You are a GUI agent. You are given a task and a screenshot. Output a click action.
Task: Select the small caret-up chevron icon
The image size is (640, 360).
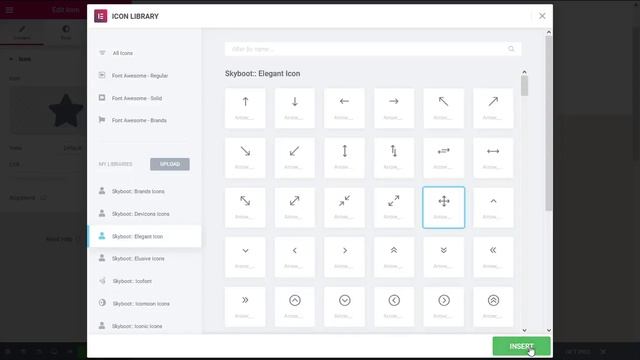tap(493, 208)
